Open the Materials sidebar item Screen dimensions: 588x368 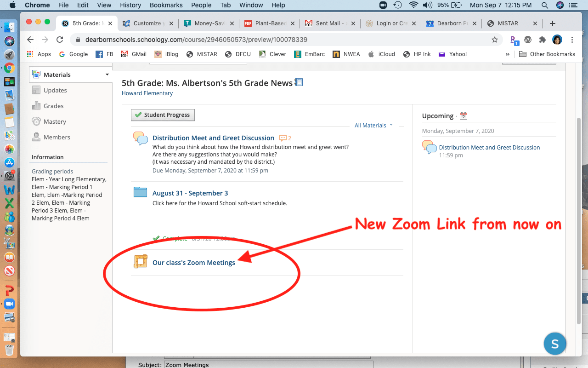coord(71,75)
